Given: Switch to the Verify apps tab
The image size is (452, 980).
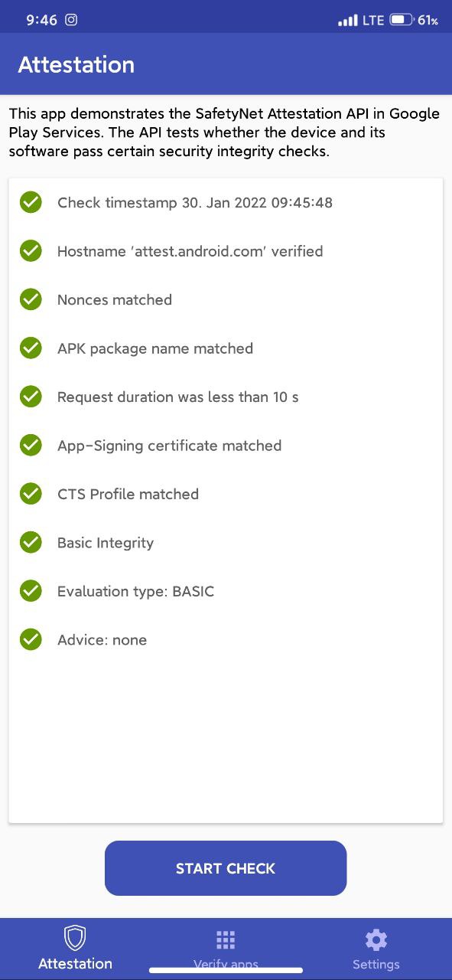Looking at the screenshot, I should click(226, 949).
